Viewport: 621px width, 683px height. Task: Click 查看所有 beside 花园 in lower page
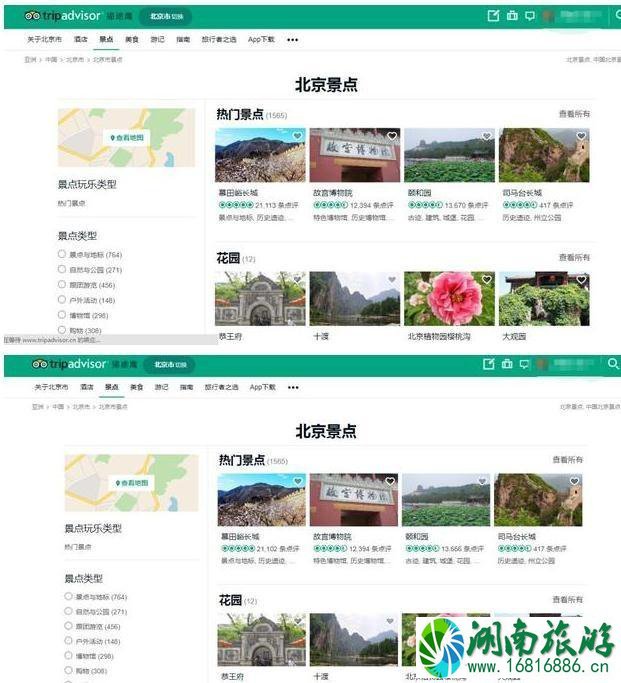568,599
